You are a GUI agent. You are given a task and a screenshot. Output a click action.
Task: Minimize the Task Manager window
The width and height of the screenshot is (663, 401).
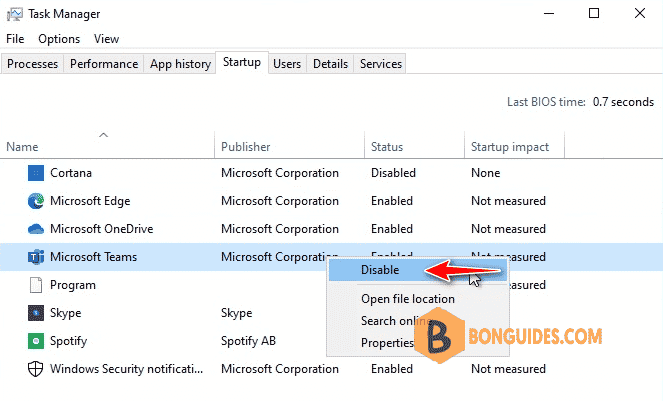click(549, 14)
